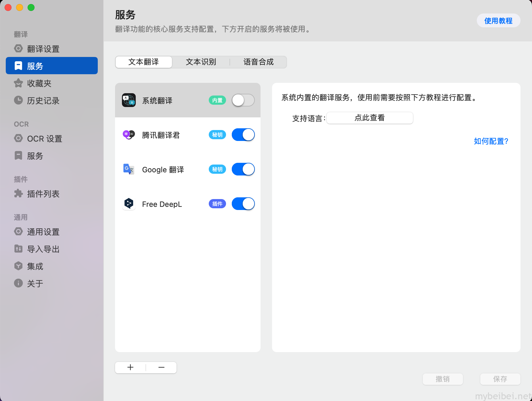
Task: Open 插件列表 with puzzle icon
Action: [x=18, y=193]
